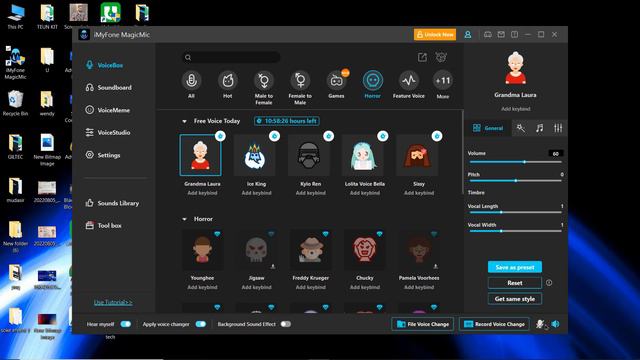
Task: Open the user account icon
Action: (468, 35)
